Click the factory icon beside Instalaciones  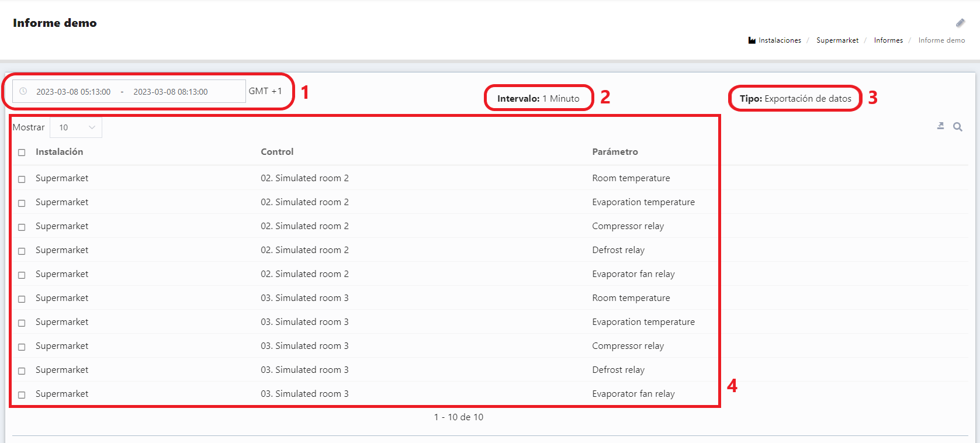[x=752, y=40]
